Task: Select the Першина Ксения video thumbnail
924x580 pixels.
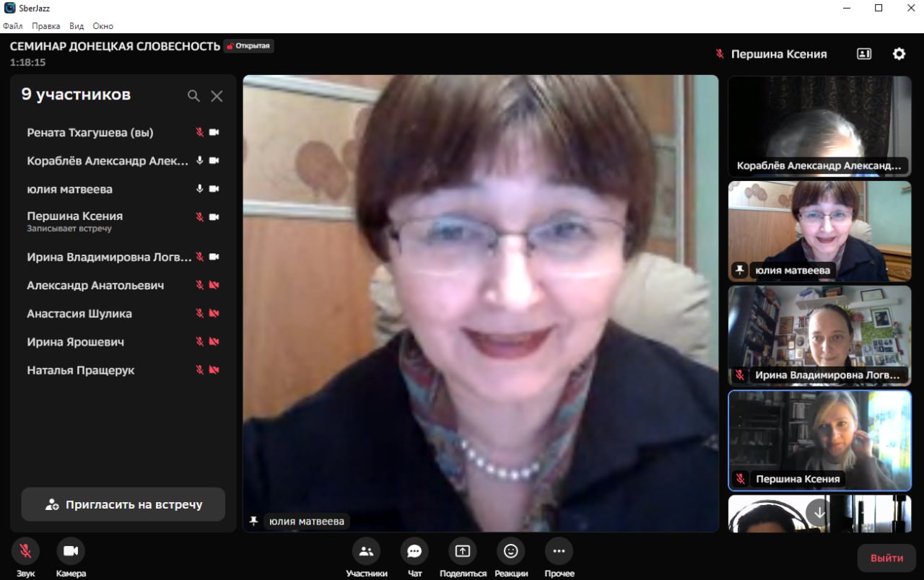Action: [x=819, y=441]
